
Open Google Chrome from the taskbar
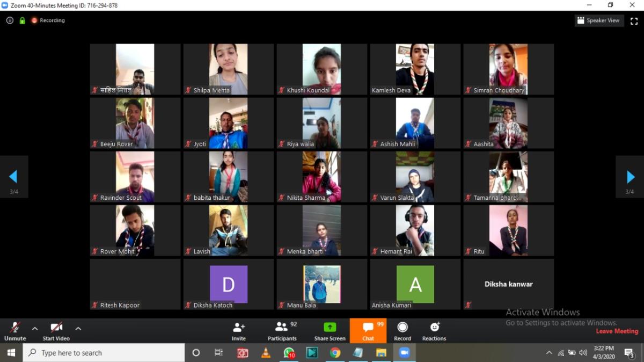336,353
